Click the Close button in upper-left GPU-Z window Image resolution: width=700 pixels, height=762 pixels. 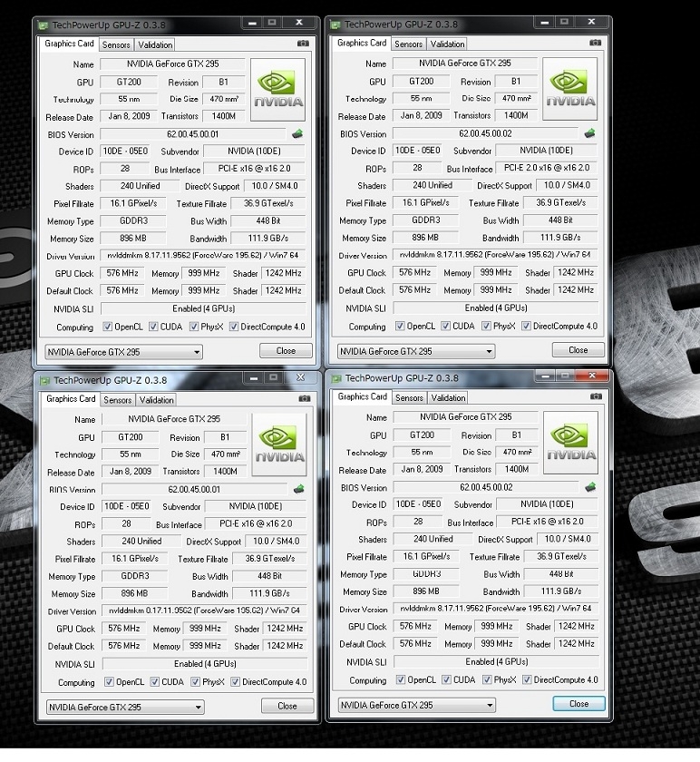[x=286, y=350]
